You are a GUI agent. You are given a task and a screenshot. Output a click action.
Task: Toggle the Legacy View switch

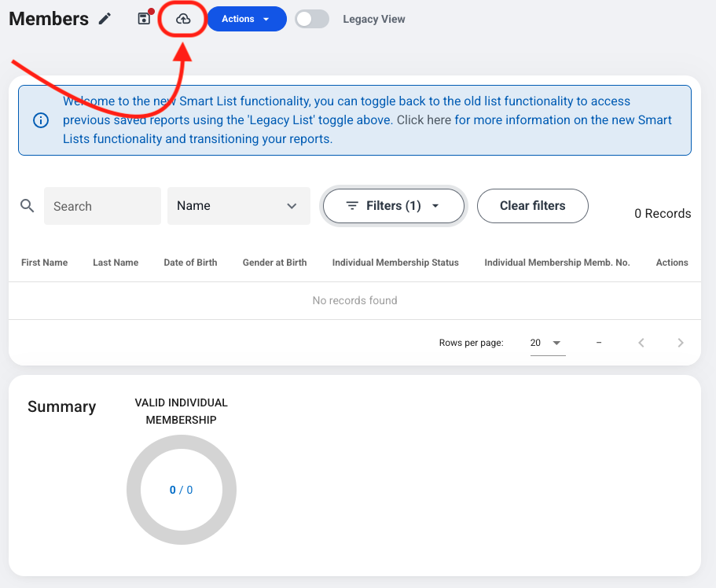coord(312,19)
